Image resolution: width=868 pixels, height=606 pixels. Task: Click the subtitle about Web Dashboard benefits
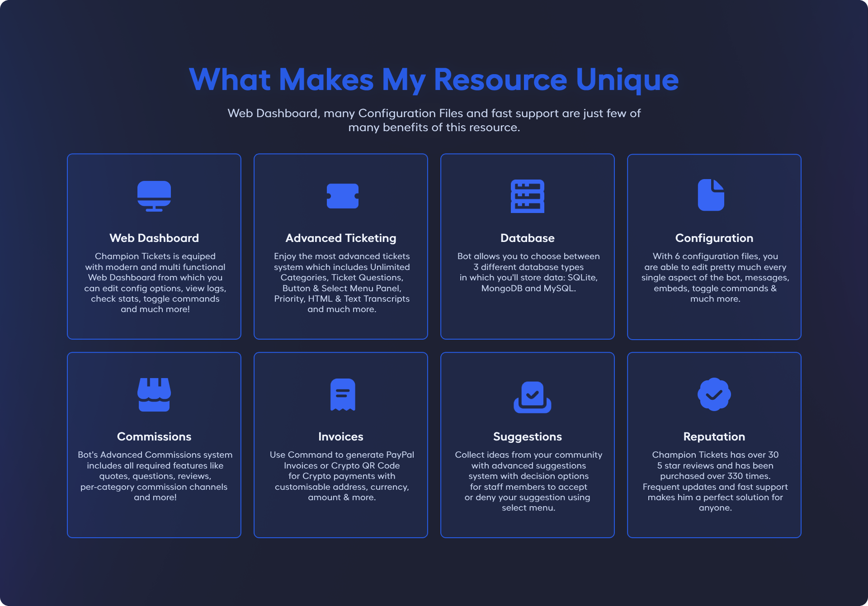point(434,120)
